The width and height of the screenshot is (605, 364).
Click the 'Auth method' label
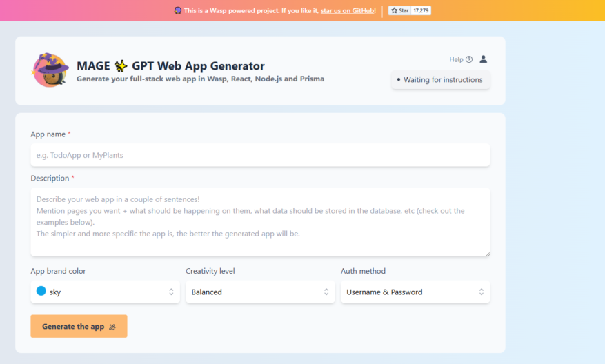point(363,271)
